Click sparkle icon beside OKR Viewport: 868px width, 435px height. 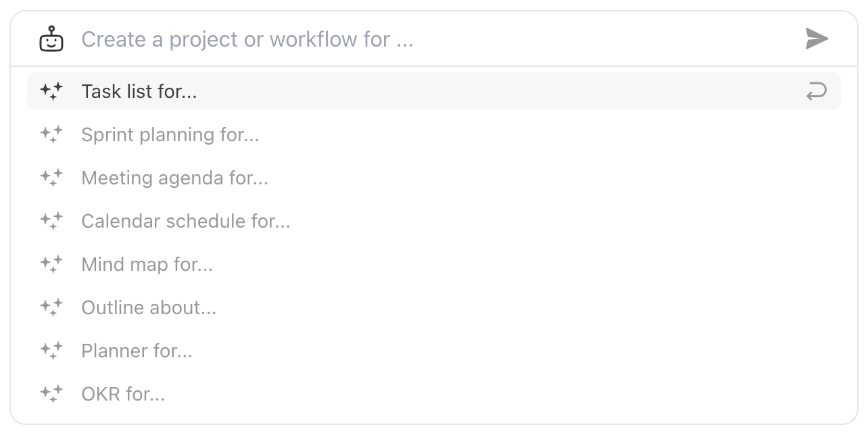[51, 394]
